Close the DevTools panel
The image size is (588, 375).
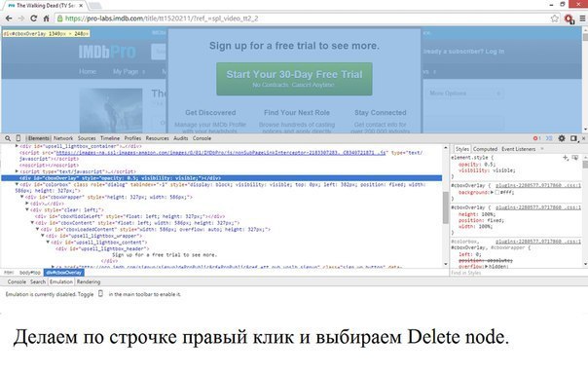coord(583,138)
